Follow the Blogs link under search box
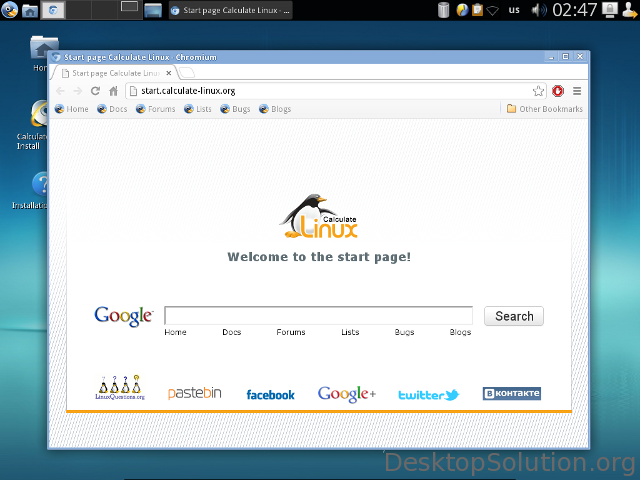 point(460,332)
